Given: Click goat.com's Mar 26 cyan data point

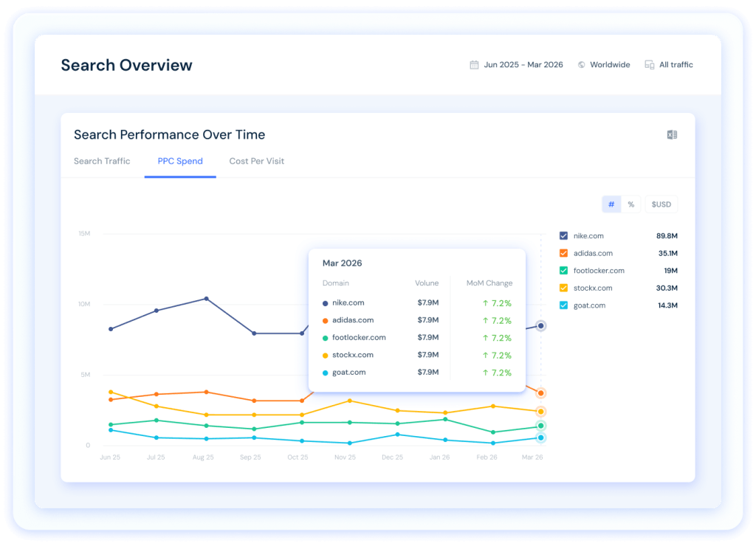Looking at the screenshot, I should [541, 437].
